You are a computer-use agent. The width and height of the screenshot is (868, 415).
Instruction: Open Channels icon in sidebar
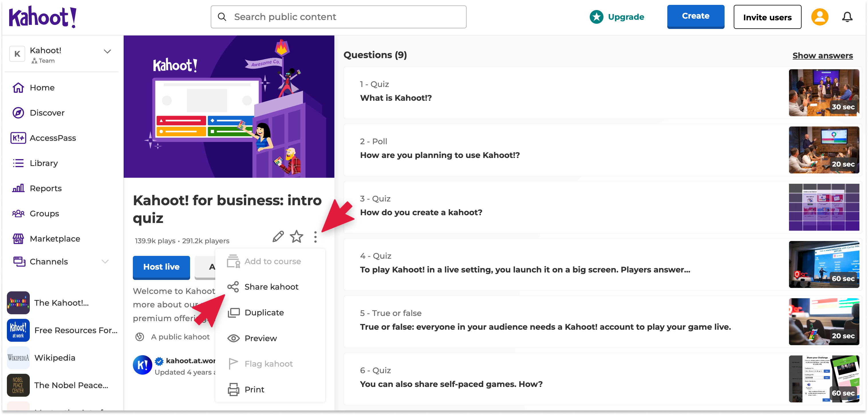click(19, 262)
